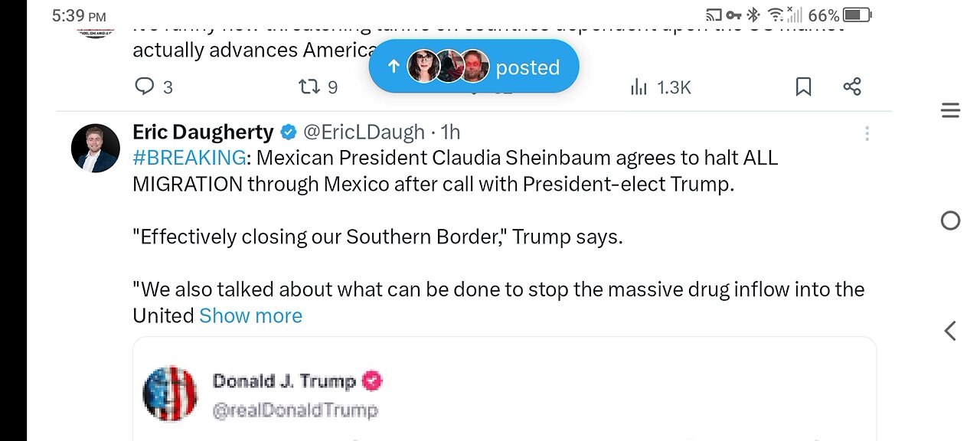Tap the @realDonaldTrump handle
Viewport: 980px width, 441px height.
295,410
